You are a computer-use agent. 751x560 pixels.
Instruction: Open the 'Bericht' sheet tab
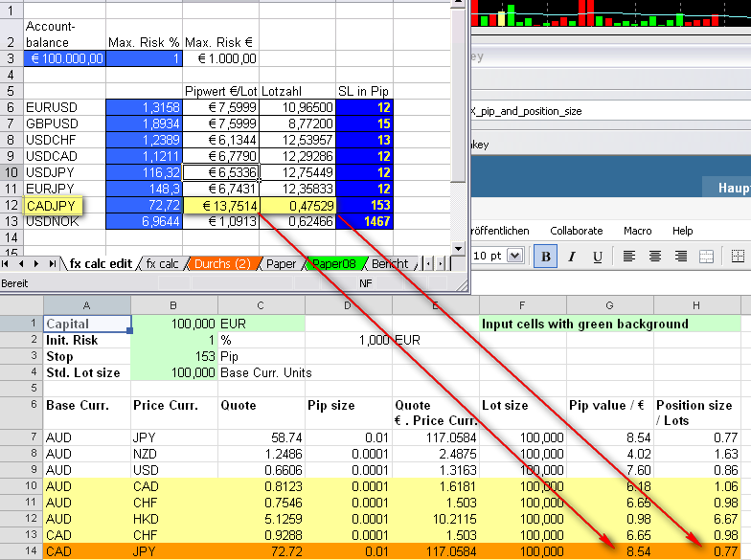[390, 264]
